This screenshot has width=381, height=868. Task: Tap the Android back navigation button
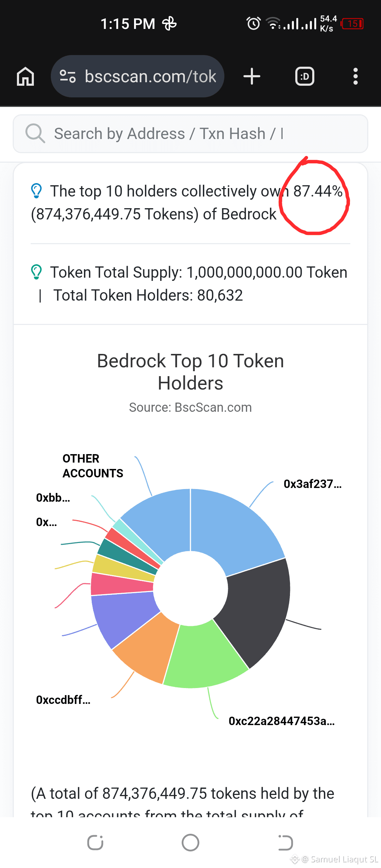pyautogui.click(x=285, y=843)
